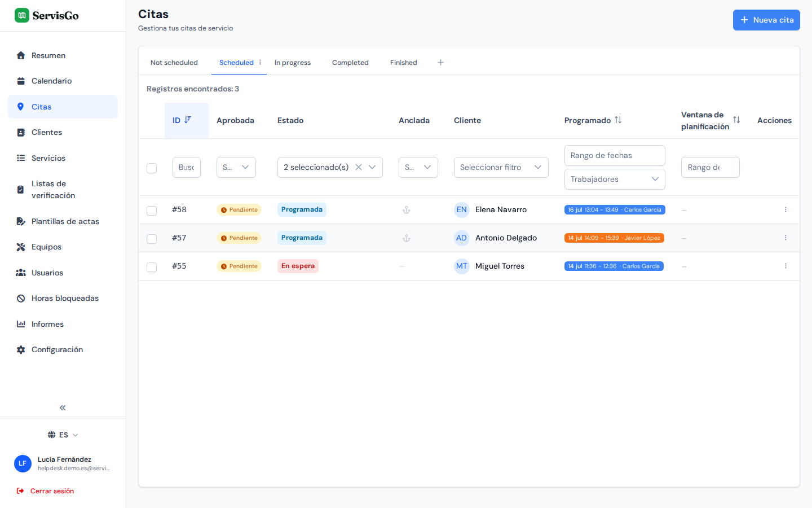This screenshot has height=508, width=812.
Task: Click the anchor icon for appointment #57
Action: coord(406,238)
